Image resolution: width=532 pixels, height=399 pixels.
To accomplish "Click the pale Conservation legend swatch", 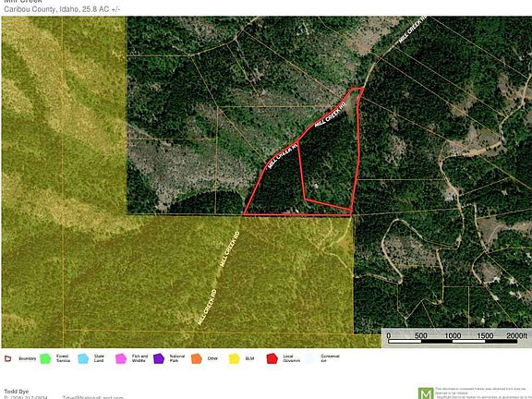I will (309, 358).
